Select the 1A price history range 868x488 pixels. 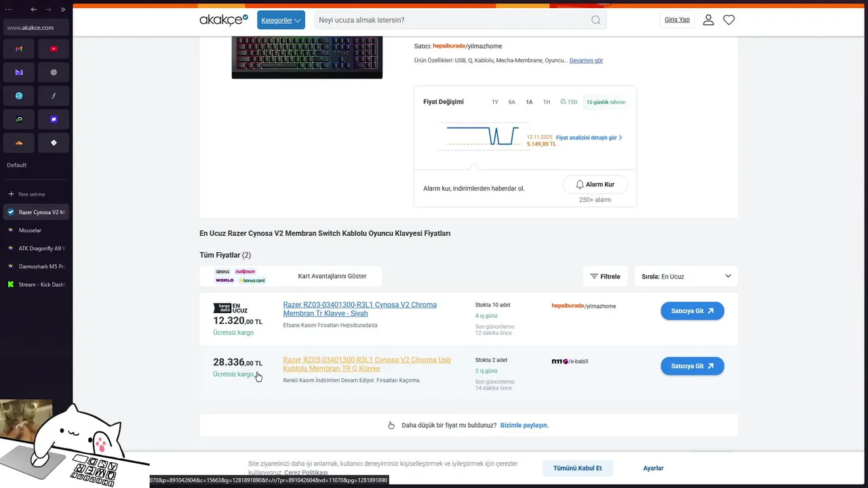(529, 102)
